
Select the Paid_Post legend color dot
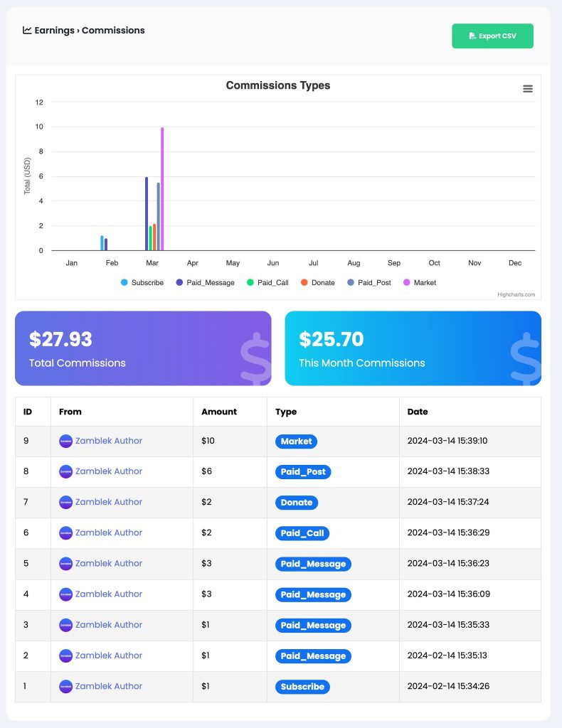351,282
